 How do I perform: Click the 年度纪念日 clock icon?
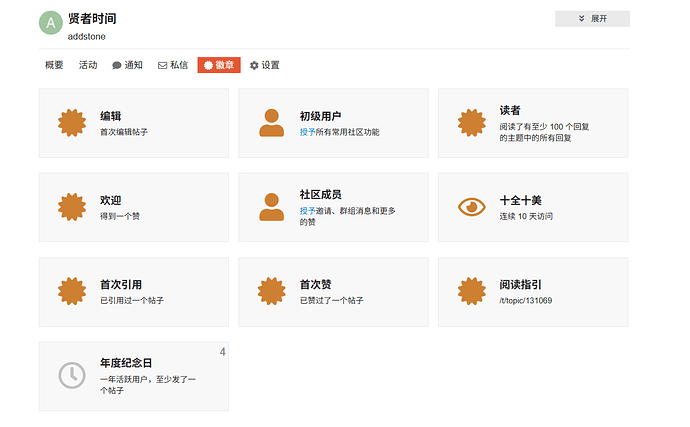coord(72,375)
